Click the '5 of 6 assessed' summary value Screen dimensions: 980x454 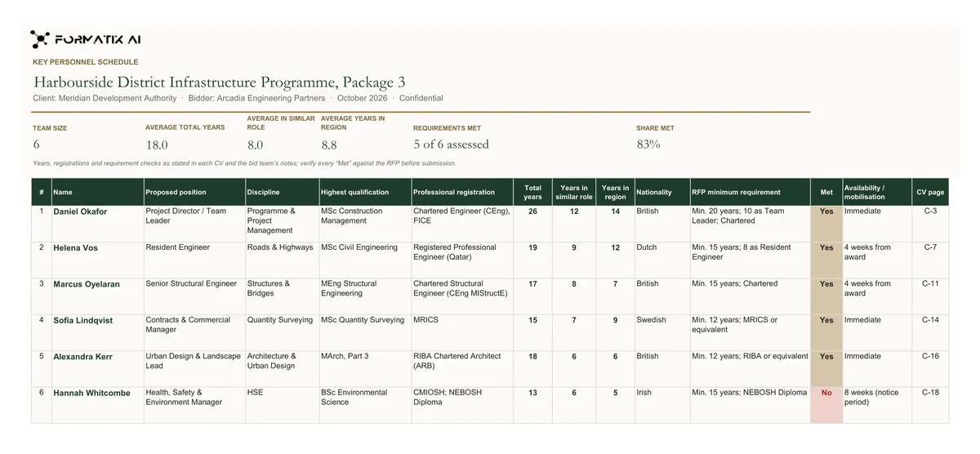tap(451, 145)
